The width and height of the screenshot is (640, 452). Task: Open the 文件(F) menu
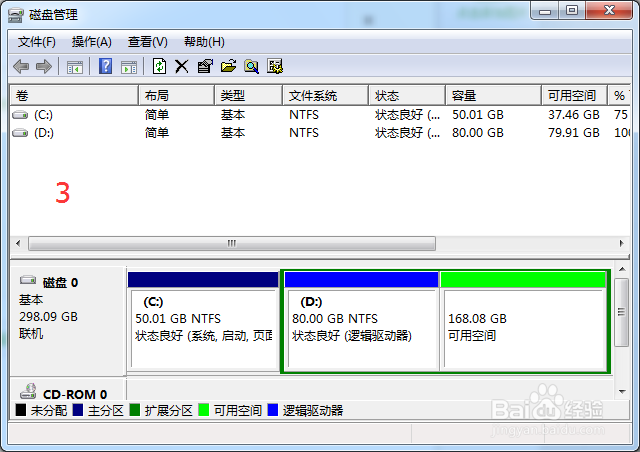click(37, 42)
